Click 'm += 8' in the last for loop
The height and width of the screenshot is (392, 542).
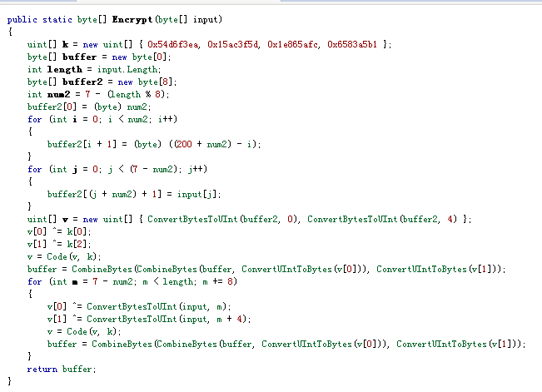(x=217, y=282)
